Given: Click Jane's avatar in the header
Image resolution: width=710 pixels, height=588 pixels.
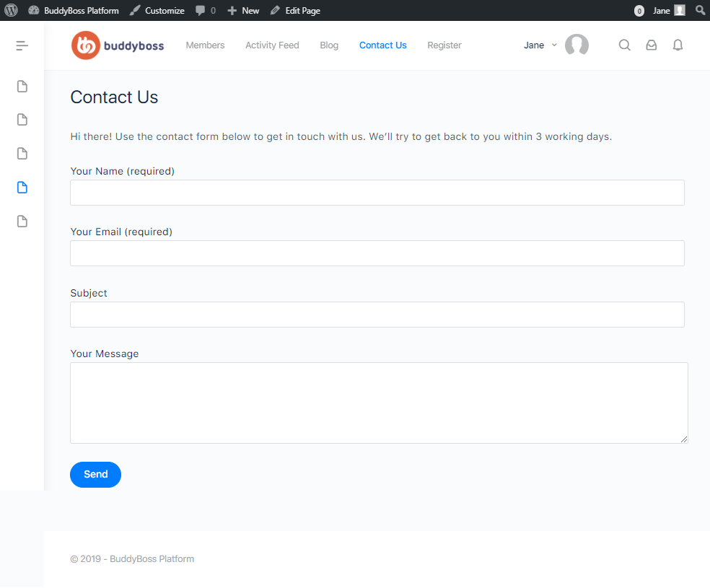Looking at the screenshot, I should pos(577,45).
